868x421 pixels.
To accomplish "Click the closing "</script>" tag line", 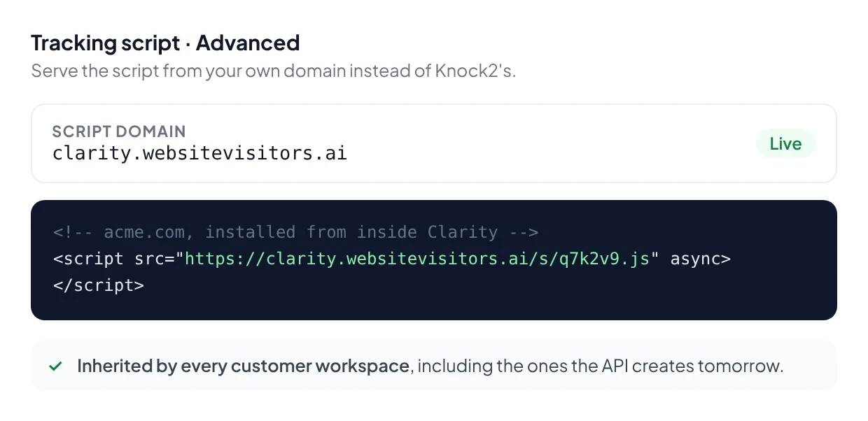I will 99,285.
